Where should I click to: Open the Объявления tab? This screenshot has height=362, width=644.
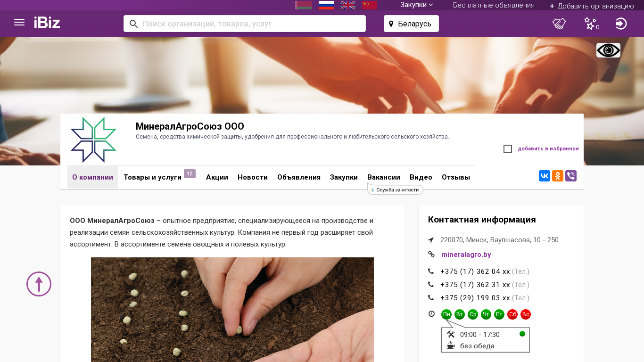click(299, 177)
